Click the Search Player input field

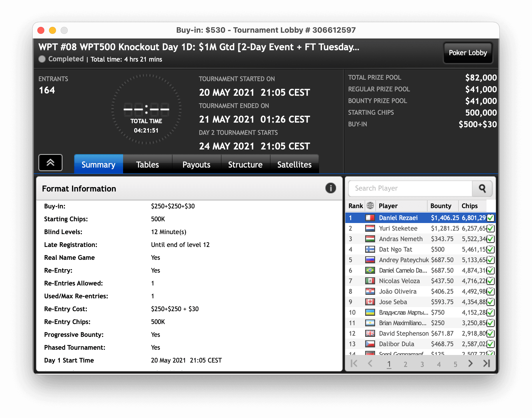pyautogui.click(x=410, y=188)
